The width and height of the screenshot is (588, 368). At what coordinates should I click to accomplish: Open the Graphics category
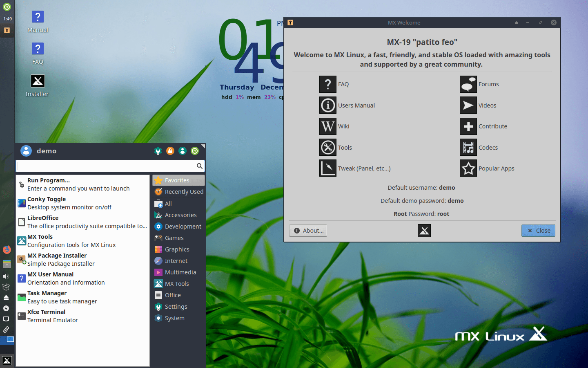[179, 249]
